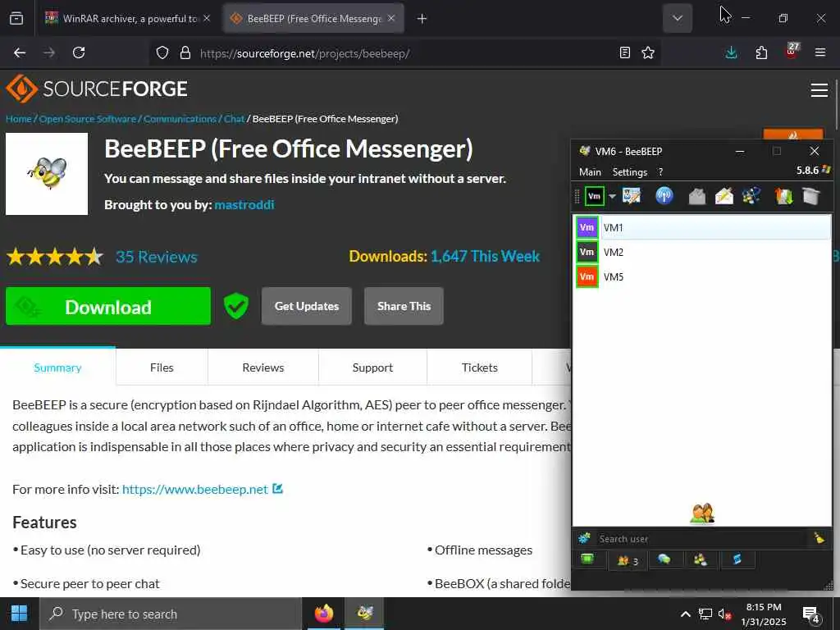Image resolution: width=840 pixels, height=630 pixels.
Task: Open the group chats tab in BeeBEEP
Action: click(x=701, y=559)
